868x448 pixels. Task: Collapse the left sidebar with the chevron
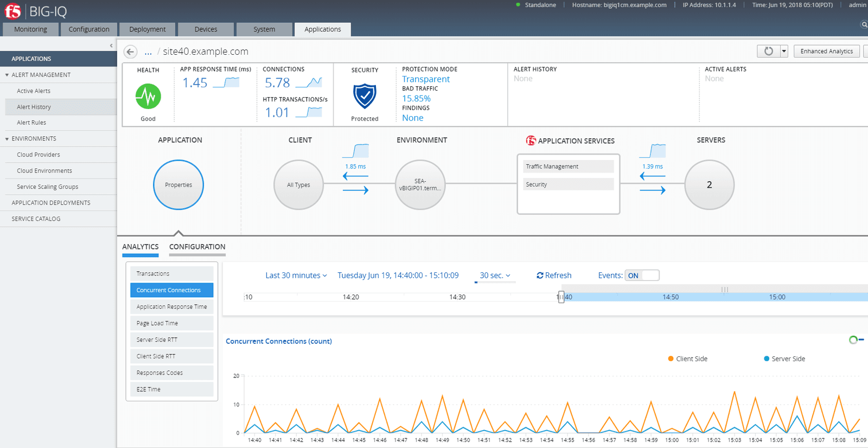coord(111,46)
